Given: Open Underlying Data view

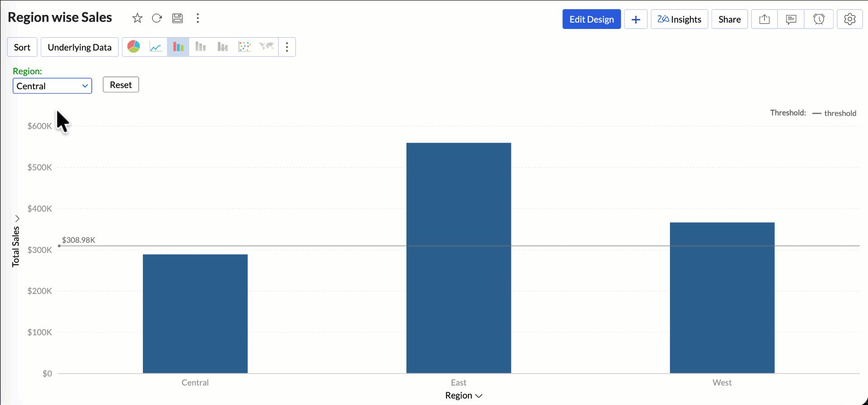Looking at the screenshot, I should (x=80, y=47).
